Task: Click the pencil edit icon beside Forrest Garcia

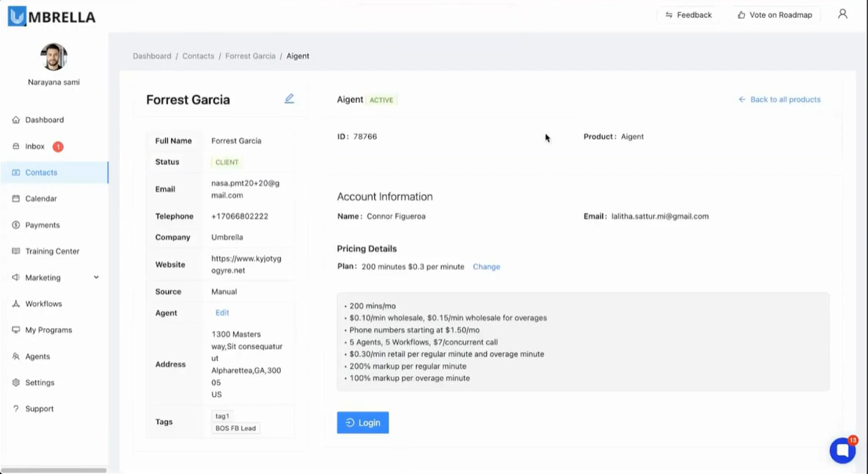Action: coord(289,99)
